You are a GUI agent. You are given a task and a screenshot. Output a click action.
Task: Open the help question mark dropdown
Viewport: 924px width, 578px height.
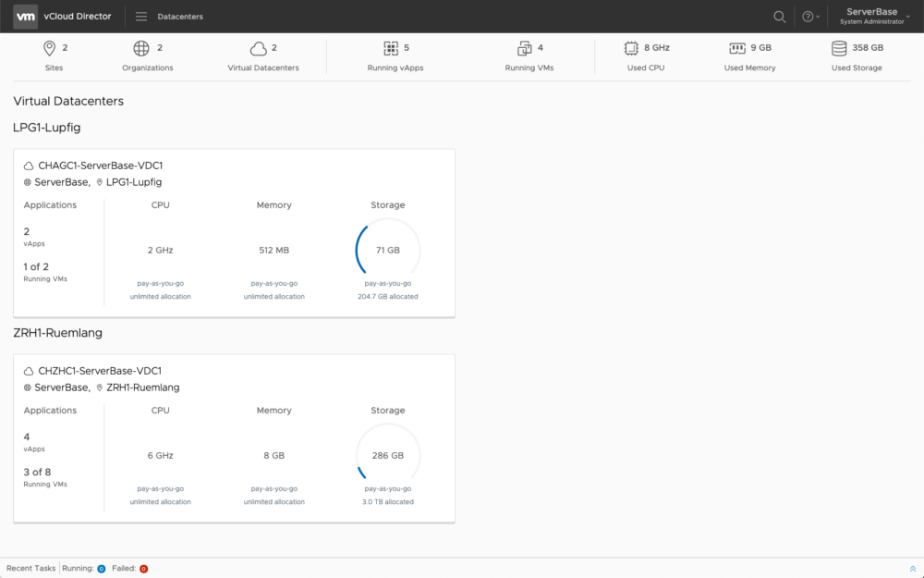[x=809, y=17]
